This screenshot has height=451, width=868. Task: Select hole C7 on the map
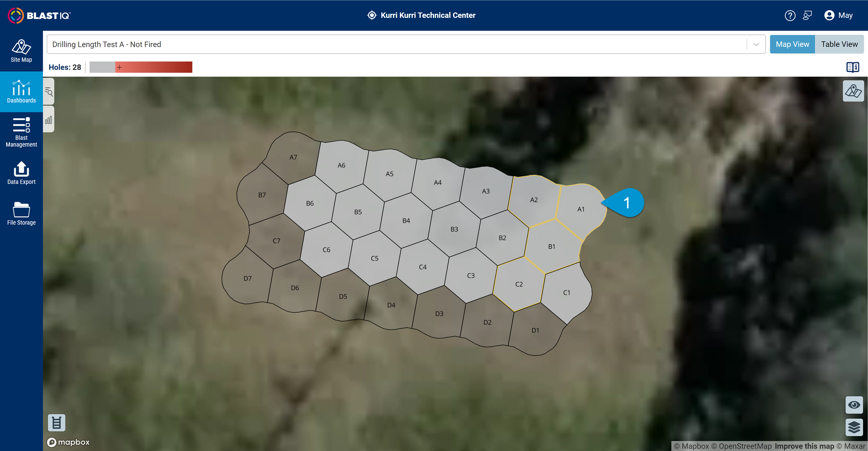pyautogui.click(x=276, y=241)
